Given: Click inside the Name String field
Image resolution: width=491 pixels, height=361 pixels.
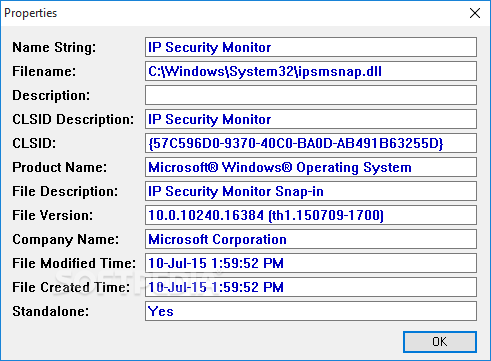Looking at the screenshot, I should [311, 47].
